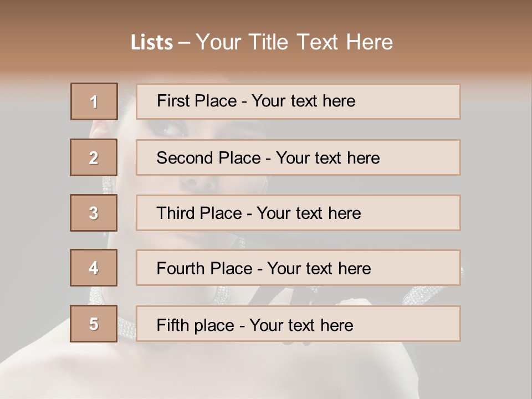Click the bold word Lists in title
This screenshot has width=532, height=399.
tap(152, 42)
